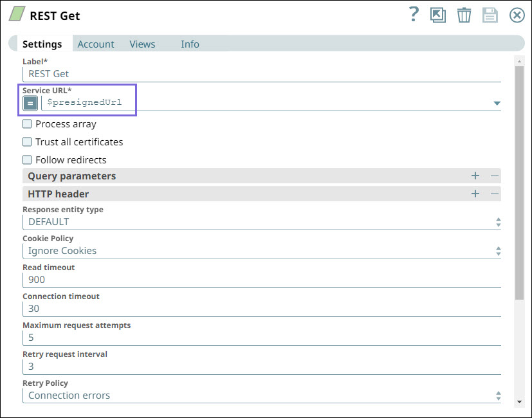Enable Trust all certificates

coord(27,142)
